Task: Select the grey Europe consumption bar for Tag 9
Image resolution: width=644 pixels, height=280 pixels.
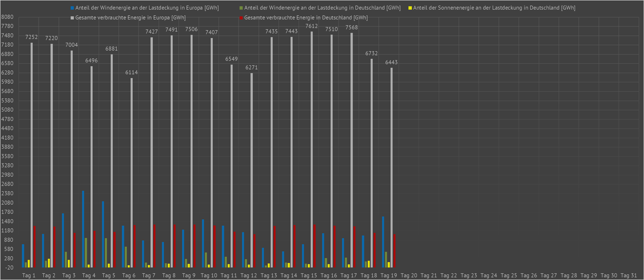Action: coord(192,150)
